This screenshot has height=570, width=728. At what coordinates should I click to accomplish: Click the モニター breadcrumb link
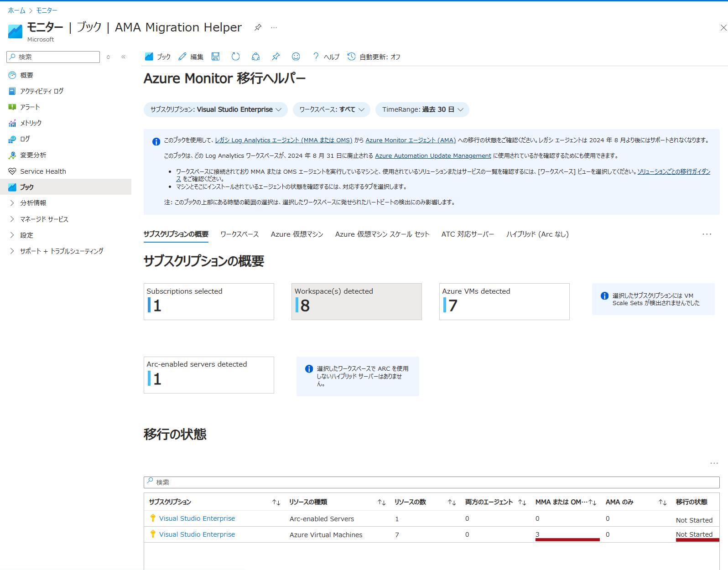click(47, 10)
